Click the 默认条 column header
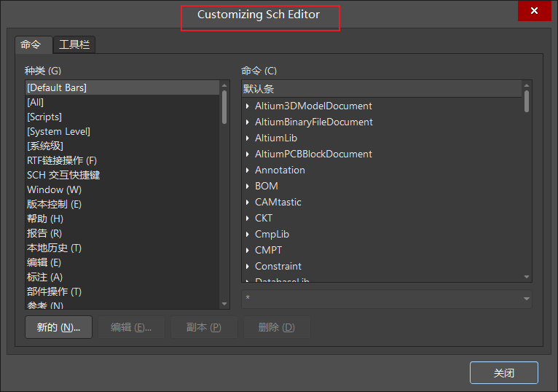 (382, 89)
